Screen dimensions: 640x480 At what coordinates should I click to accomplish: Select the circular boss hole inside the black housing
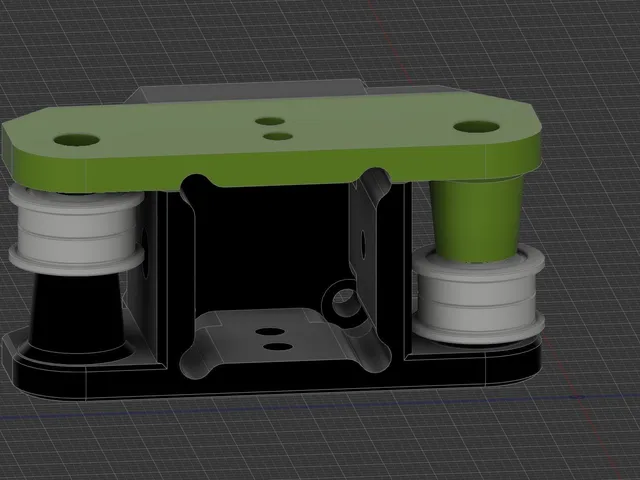tap(345, 301)
